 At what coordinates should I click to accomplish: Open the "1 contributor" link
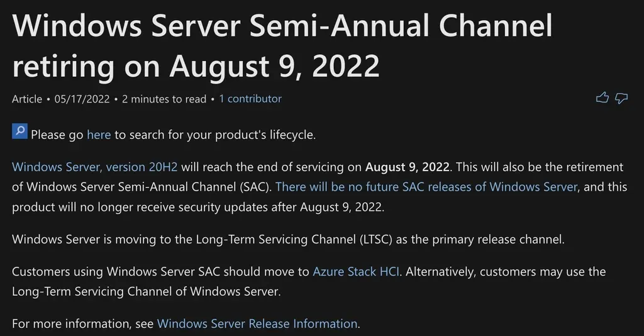[250, 99]
